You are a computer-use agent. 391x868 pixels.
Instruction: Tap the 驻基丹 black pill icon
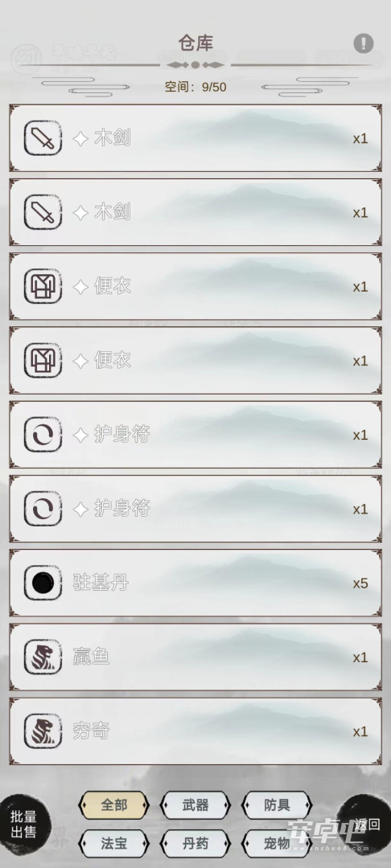43,583
